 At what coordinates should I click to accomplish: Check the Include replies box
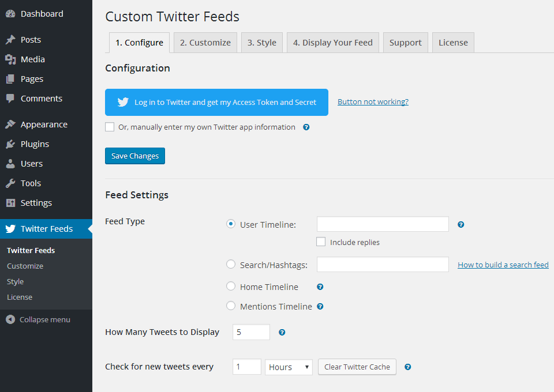(x=321, y=242)
